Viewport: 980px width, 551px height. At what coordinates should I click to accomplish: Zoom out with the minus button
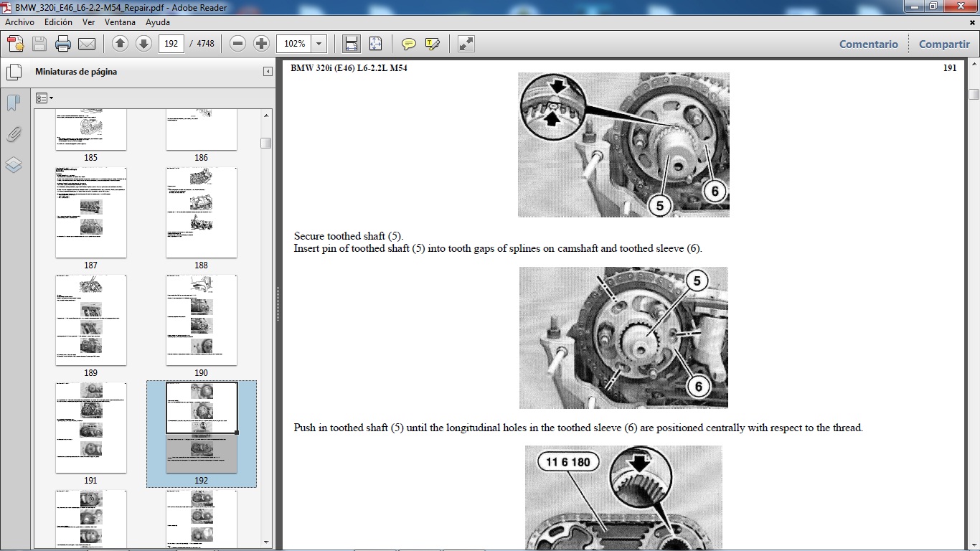pos(238,44)
